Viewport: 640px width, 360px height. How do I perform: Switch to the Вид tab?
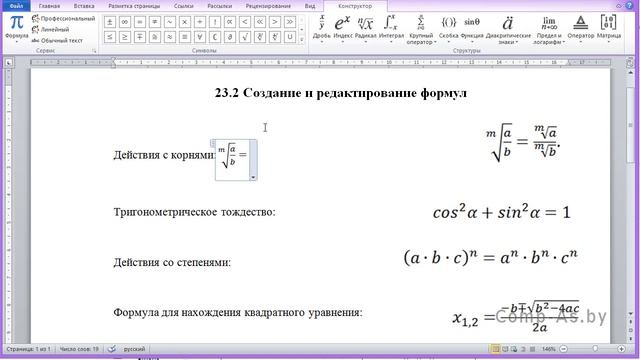(x=310, y=6)
